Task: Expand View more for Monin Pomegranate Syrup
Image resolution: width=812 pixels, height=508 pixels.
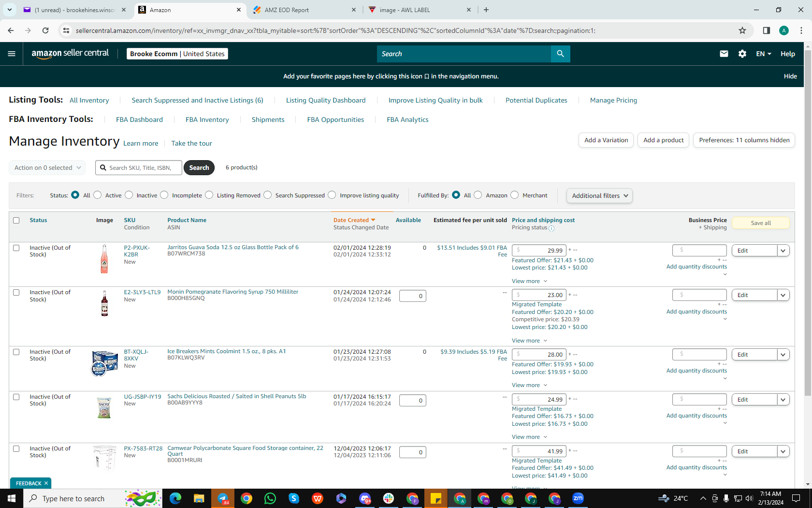Action: [x=530, y=341]
